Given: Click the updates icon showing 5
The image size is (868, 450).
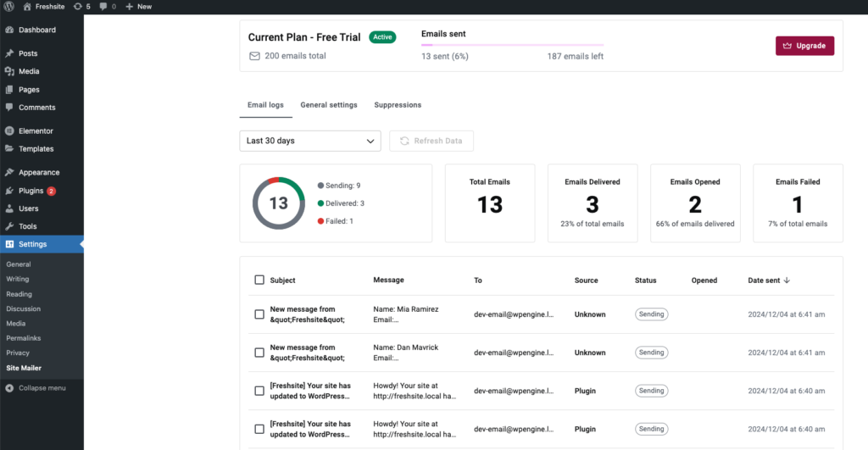Looking at the screenshot, I should click(x=78, y=7).
